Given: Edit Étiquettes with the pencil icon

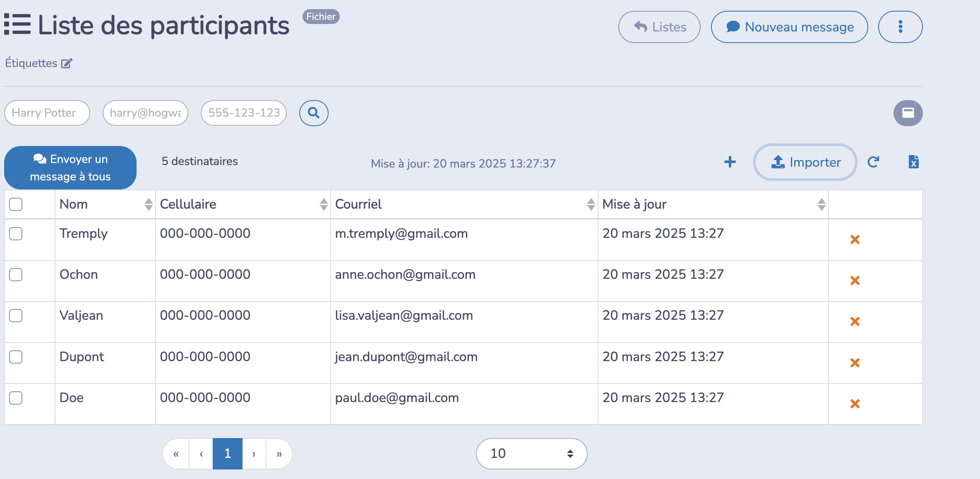Looking at the screenshot, I should (67, 63).
